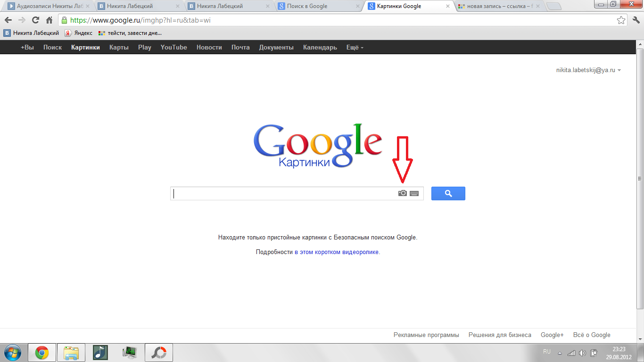644x362 pixels.
Task: Close the Картинки Google tab
Action: pyautogui.click(x=448, y=6)
